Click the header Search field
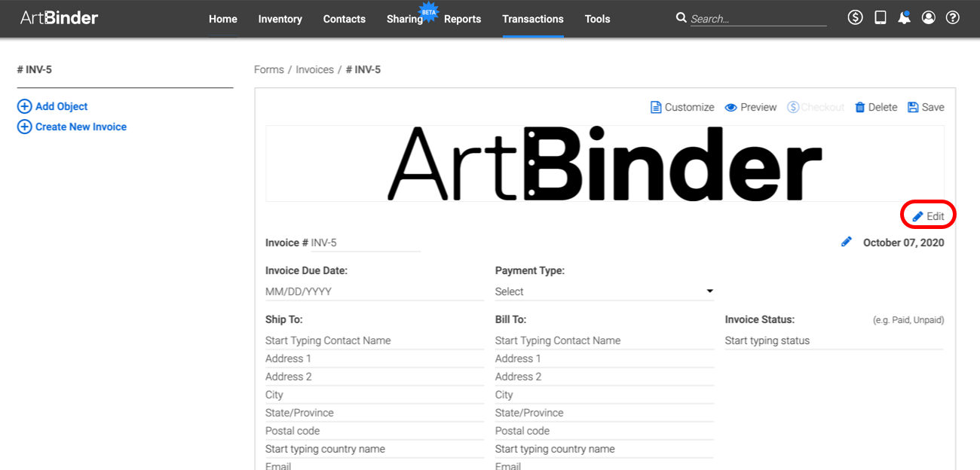Viewport: 980px width, 470px height. (758, 18)
